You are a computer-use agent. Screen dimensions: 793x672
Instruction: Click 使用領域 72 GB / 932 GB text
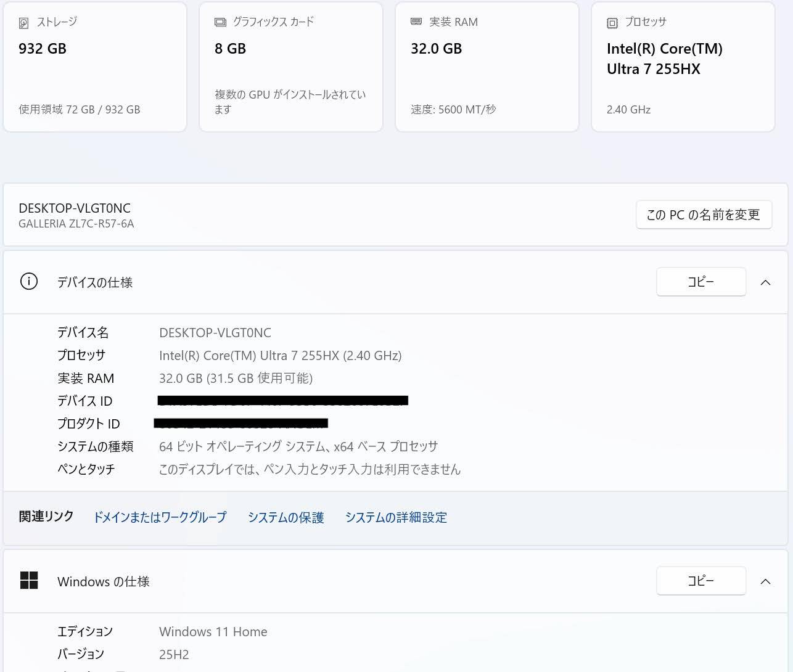[x=80, y=109]
